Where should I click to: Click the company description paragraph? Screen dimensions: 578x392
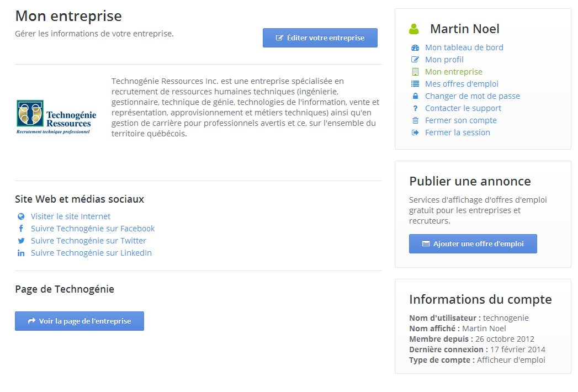click(246, 107)
